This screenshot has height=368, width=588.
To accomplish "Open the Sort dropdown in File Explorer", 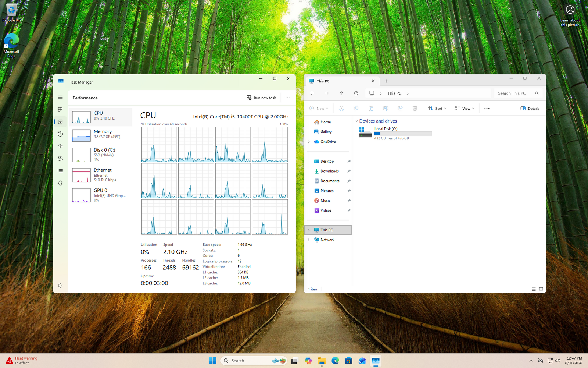I will (x=437, y=109).
